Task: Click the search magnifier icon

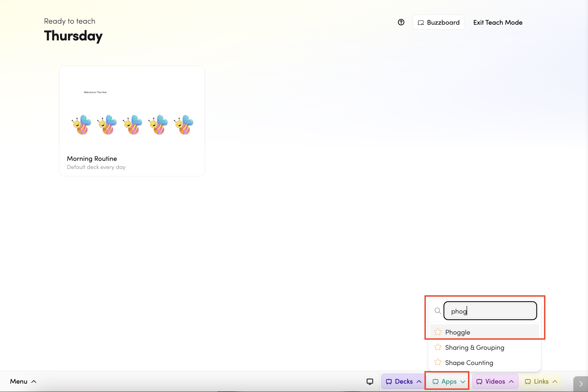Action: [x=437, y=311]
